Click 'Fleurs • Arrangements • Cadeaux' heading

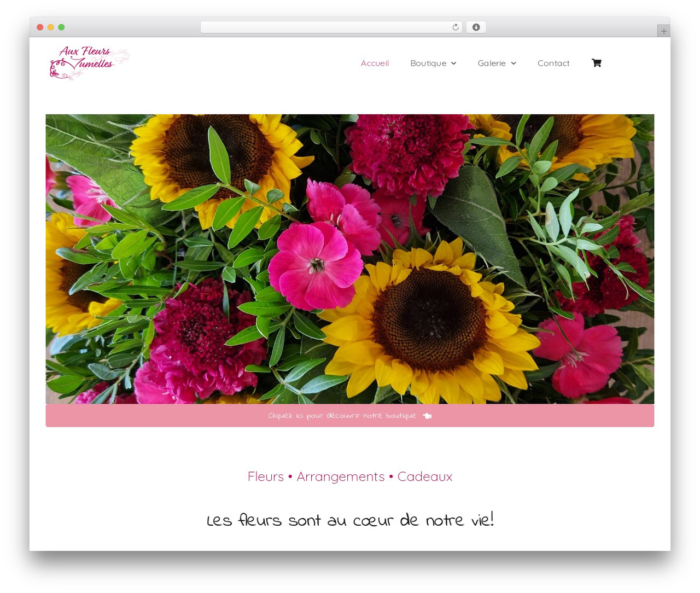pos(350,476)
